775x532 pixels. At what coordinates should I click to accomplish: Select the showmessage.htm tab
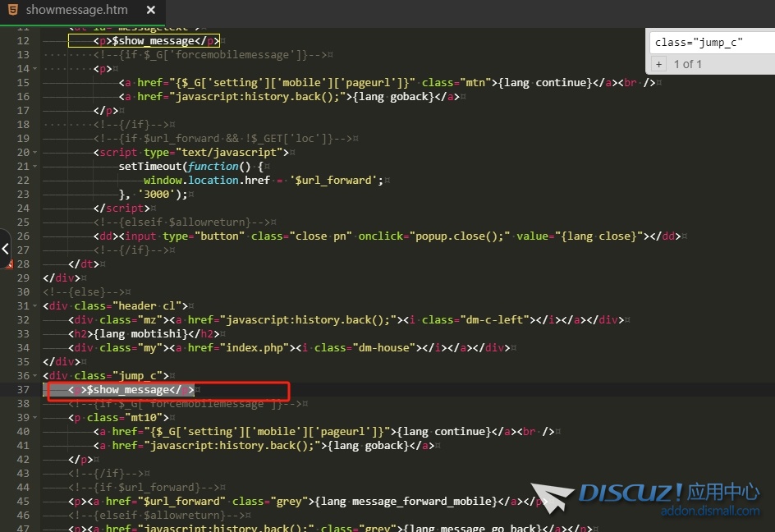(83, 11)
